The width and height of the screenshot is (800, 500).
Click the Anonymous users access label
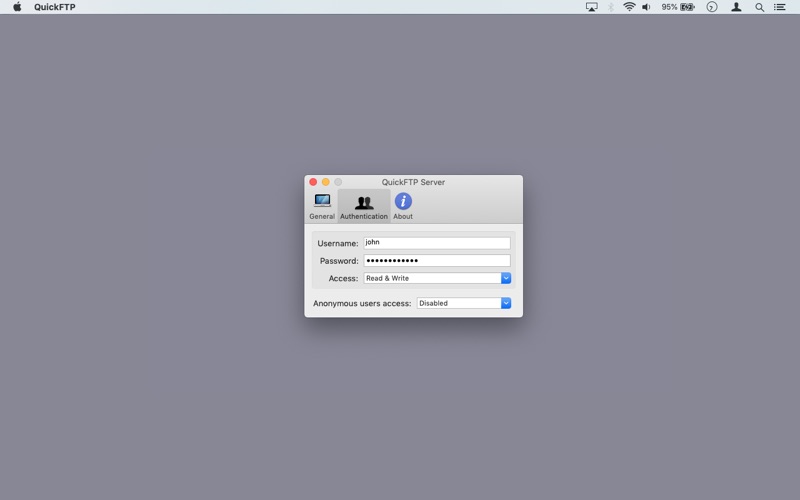(362, 304)
